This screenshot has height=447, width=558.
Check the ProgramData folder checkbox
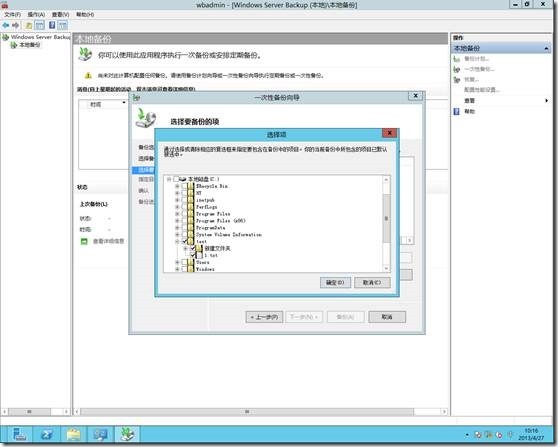pos(184,228)
